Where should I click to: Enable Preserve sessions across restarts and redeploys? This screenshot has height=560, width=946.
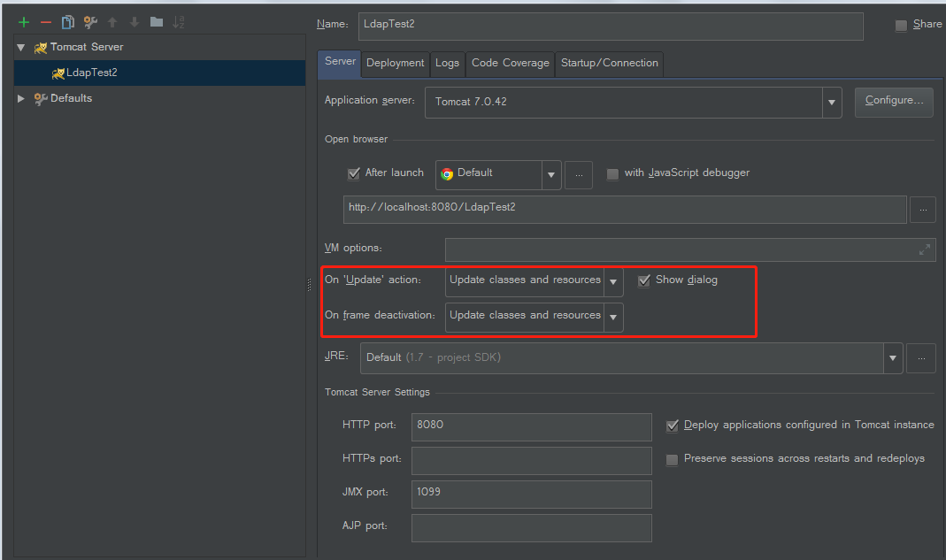[672, 460]
